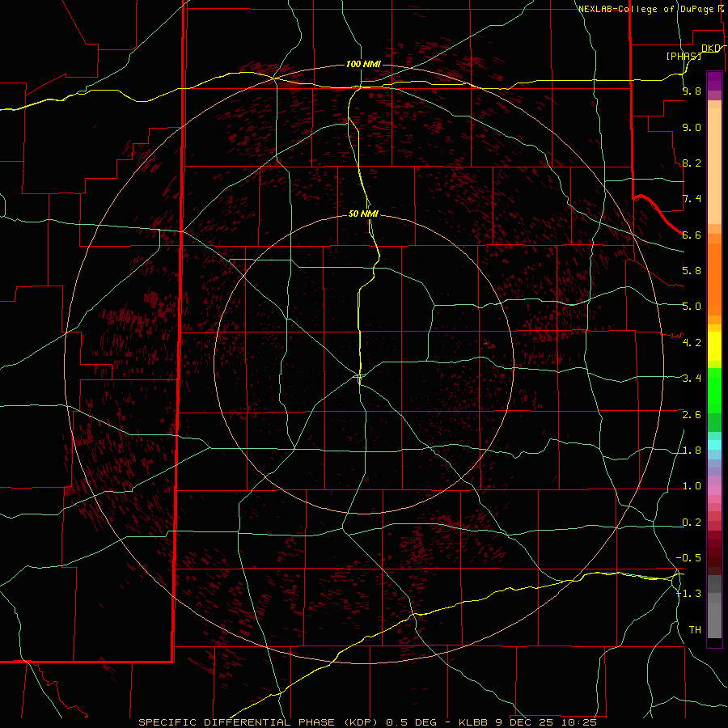This screenshot has height=728, width=728.
Task: Click the cyan segment of the color bar
Action: click(x=714, y=445)
